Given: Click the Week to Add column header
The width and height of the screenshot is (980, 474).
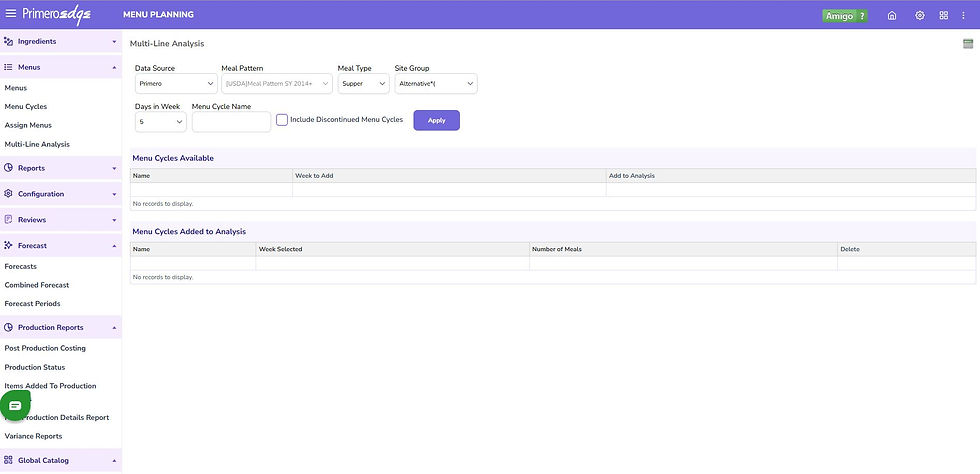Looking at the screenshot, I should [x=449, y=176].
